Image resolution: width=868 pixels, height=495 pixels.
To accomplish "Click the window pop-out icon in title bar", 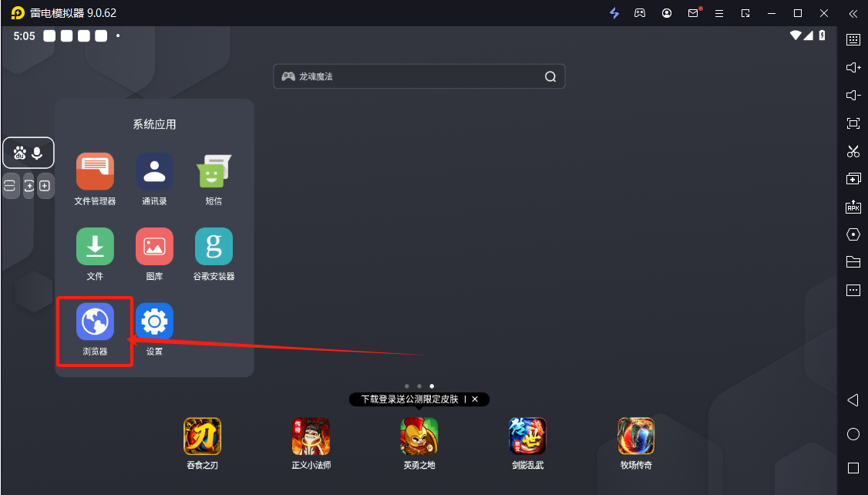I will (x=745, y=13).
